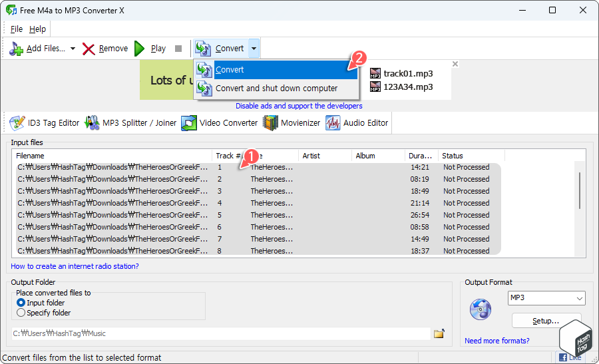This screenshot has width=599, height=364.
Task: Select the file row for track 7
Action: [x=257, y=239]
